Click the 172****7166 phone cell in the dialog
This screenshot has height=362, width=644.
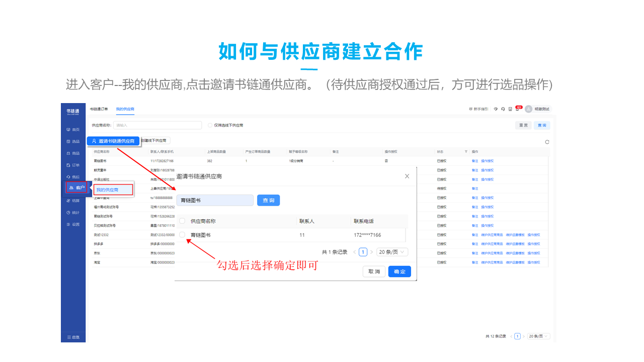click(x=367, y=235)
